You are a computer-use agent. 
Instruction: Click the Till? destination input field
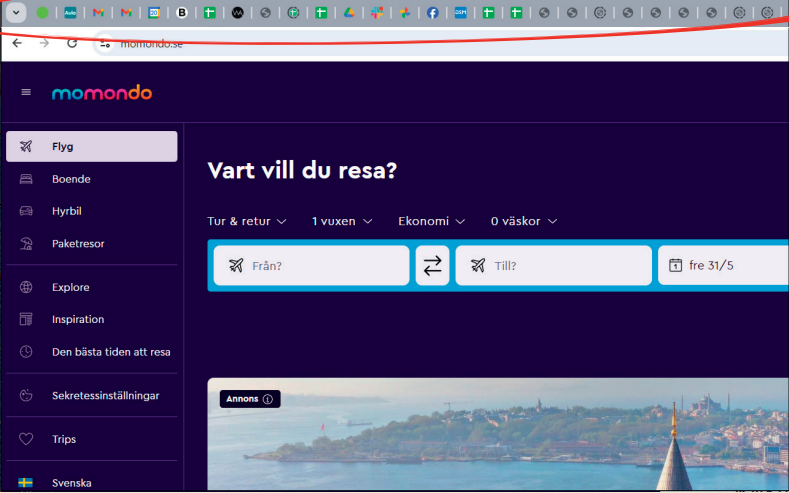coord(554,266)
